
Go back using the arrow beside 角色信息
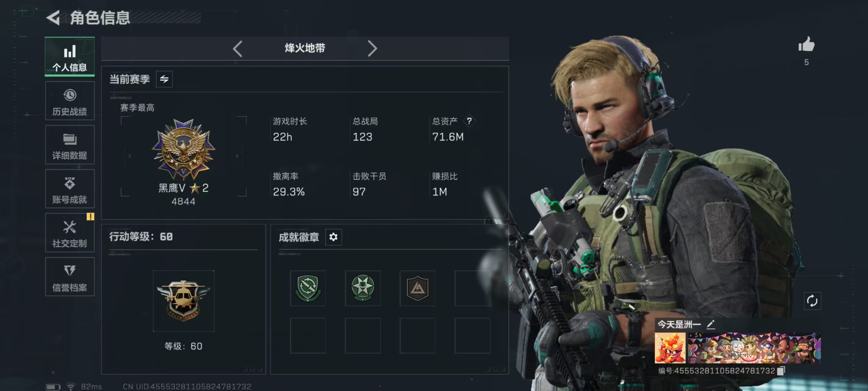click(x=53, y=17)
